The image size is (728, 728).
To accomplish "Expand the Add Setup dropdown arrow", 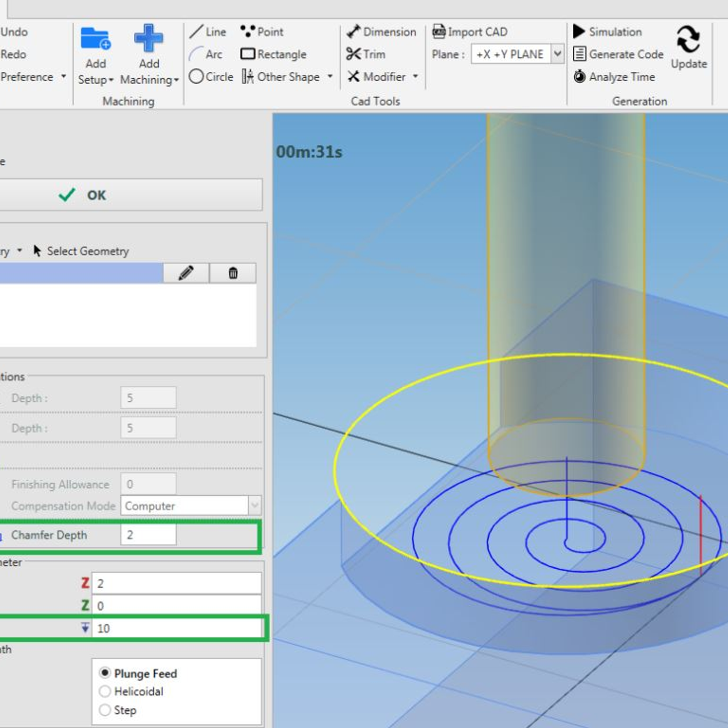I will (111, 80).
